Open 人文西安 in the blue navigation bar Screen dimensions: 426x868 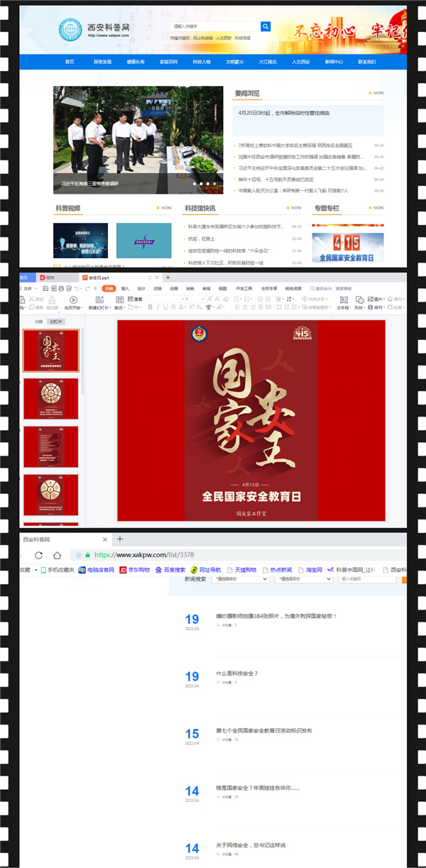coord(301,62)
